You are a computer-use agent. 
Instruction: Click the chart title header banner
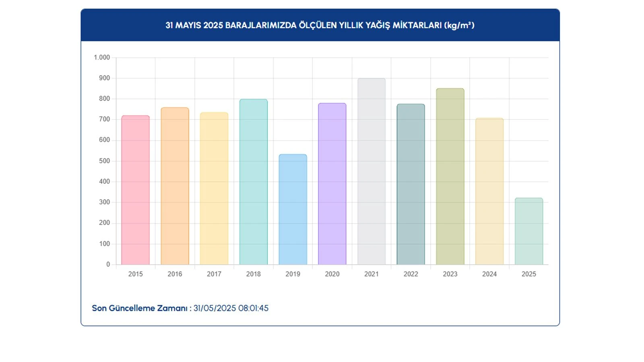tap(320, 25)
